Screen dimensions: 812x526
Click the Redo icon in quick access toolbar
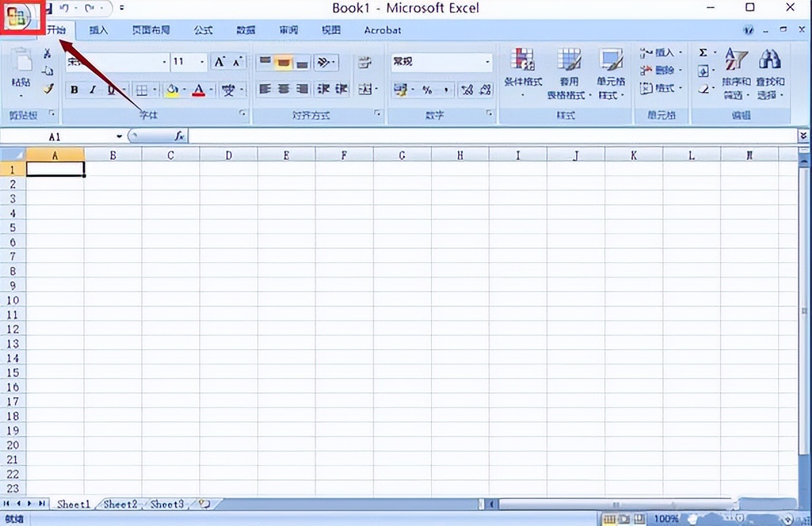click(x=91, y=8)
